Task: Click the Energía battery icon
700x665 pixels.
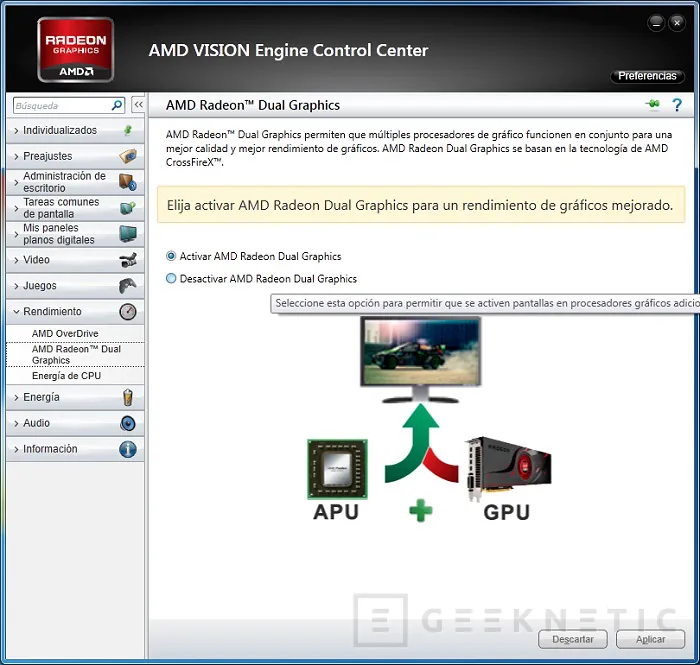Action: click(128, 397)
